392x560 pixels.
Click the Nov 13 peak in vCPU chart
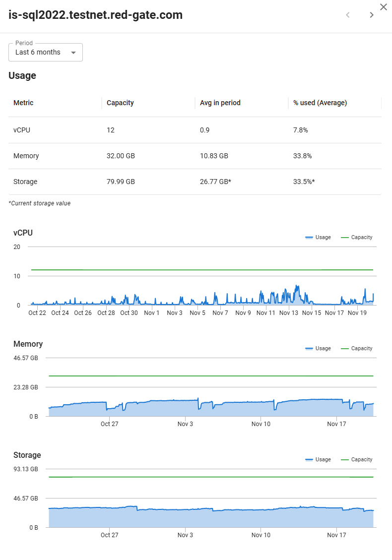(x=297, y=287)
